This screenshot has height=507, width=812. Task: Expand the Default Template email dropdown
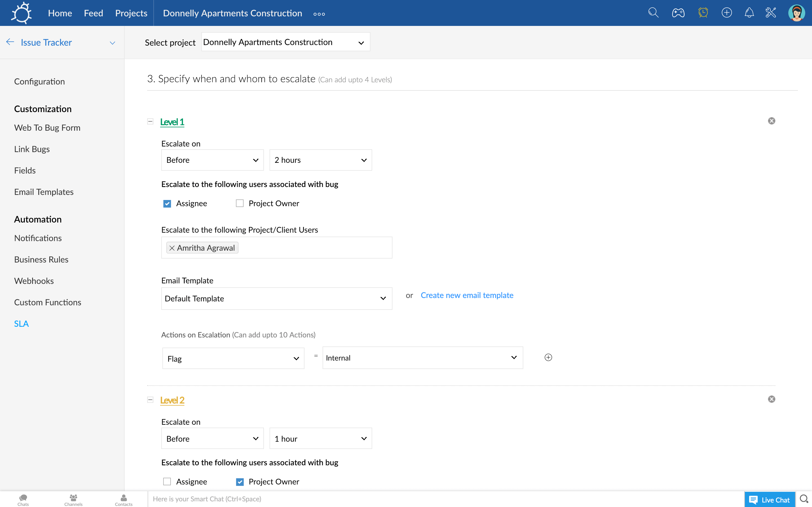point(277,299)
